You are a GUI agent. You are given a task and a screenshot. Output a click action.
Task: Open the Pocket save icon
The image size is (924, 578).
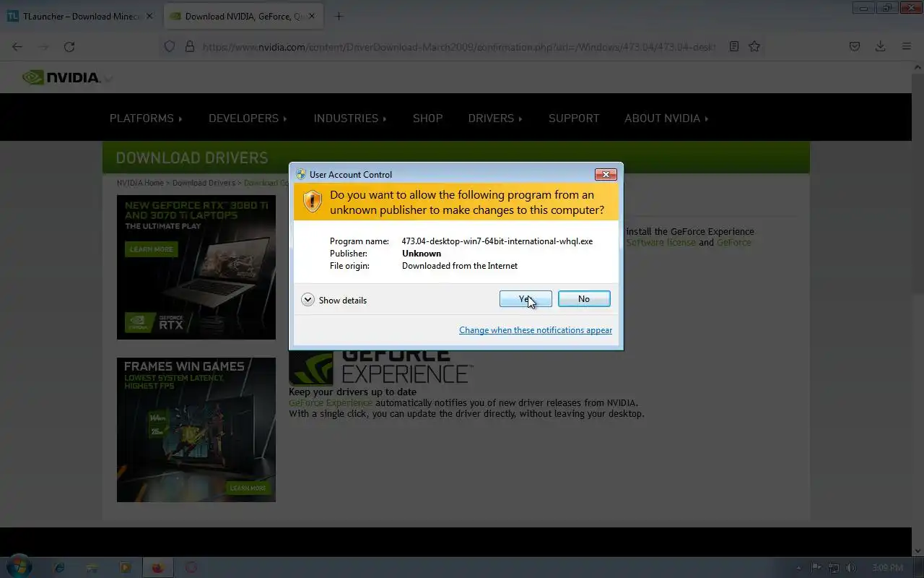click(x=855, y=46)
